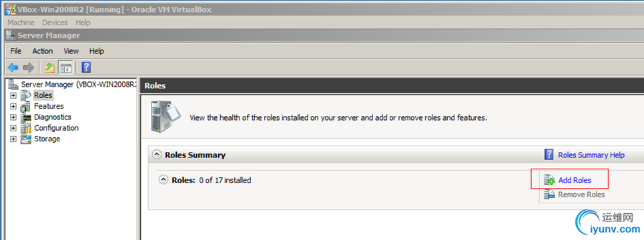Click the blue Help question mark toolbar icon

click(86, 67)
